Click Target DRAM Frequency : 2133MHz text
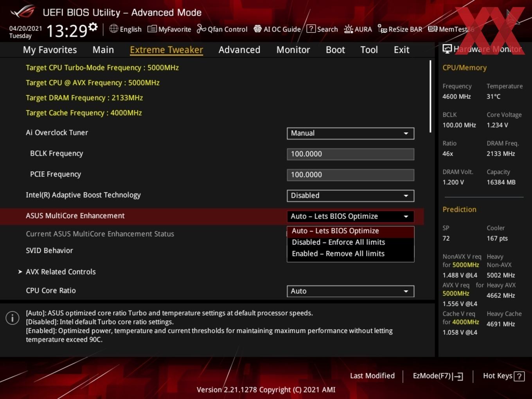This screenshot has width=532, height=399. click(x=84, y=98)
